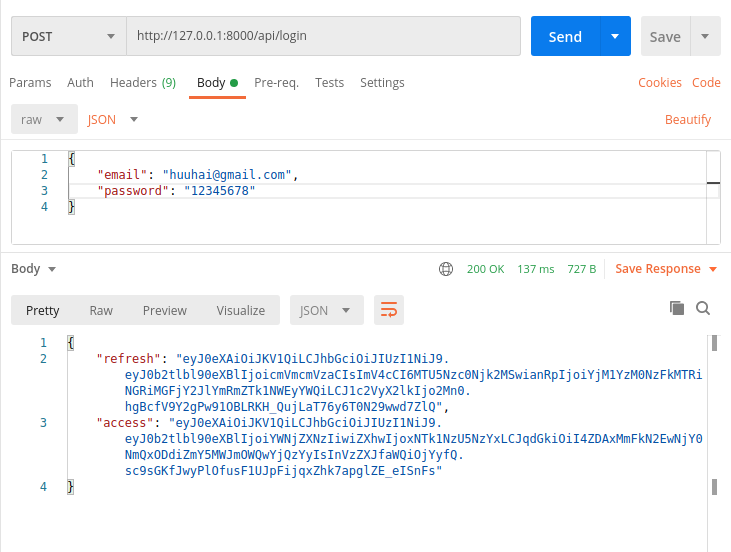Open the Cookies link

(x=660, y=83)
